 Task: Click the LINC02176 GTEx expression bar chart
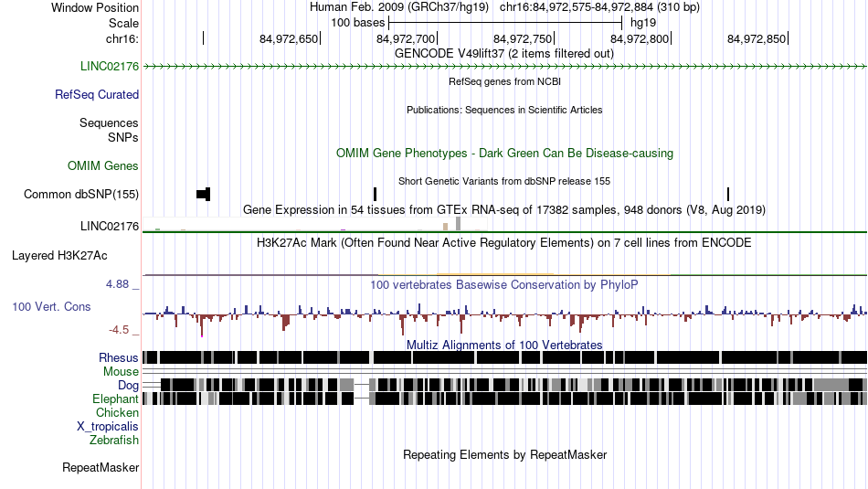click(x=315, y=224)
